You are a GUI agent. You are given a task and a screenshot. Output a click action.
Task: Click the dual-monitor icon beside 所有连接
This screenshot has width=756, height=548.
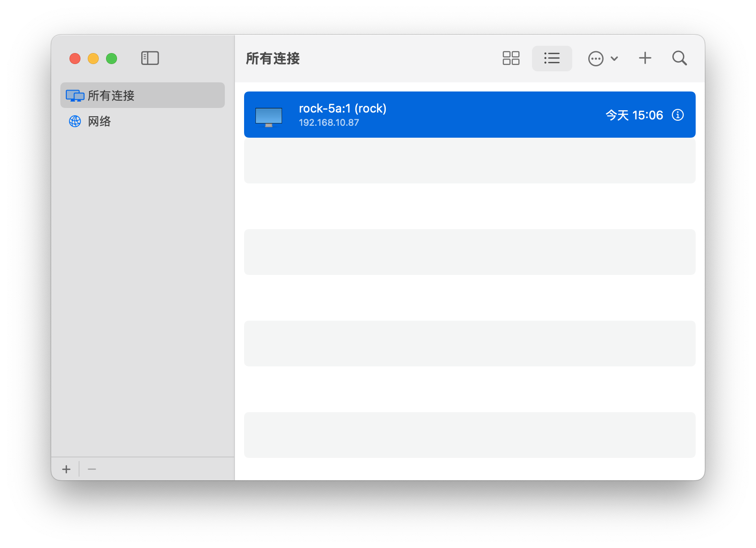pyautogui.click(x=75, y=96)
